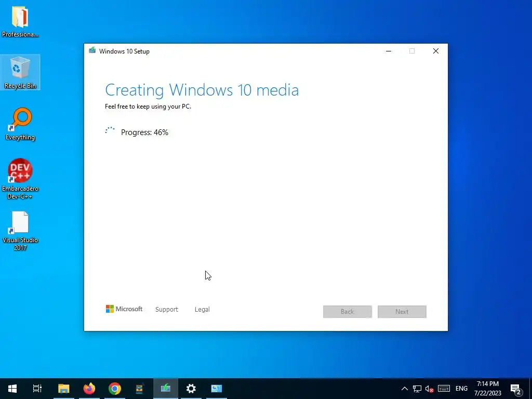Click the grayed-out Next button

coord(402,312)
